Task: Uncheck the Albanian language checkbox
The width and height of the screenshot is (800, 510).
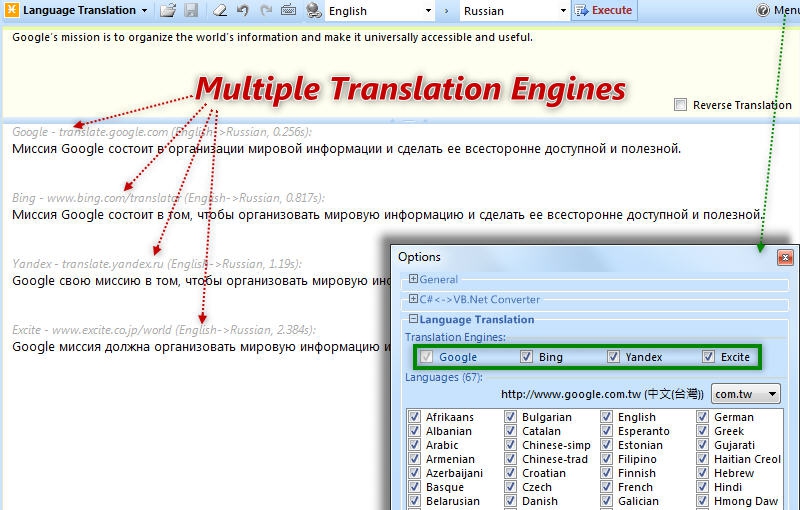Action: (414, 430)
